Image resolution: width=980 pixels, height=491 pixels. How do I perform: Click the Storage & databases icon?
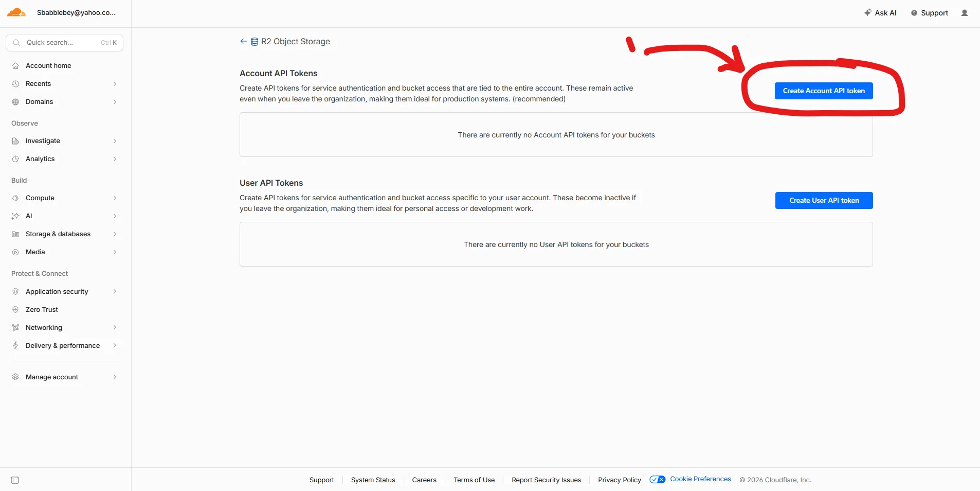[x=15, y=234]
